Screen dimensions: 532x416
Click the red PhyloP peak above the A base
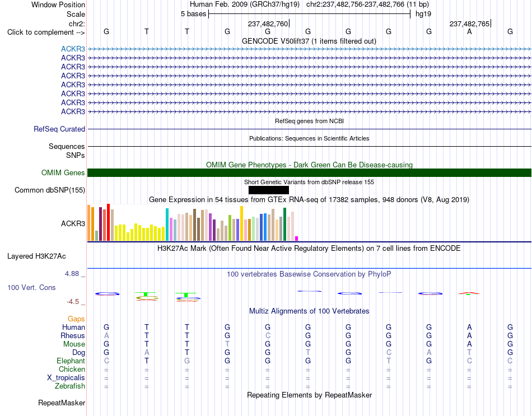469,293
